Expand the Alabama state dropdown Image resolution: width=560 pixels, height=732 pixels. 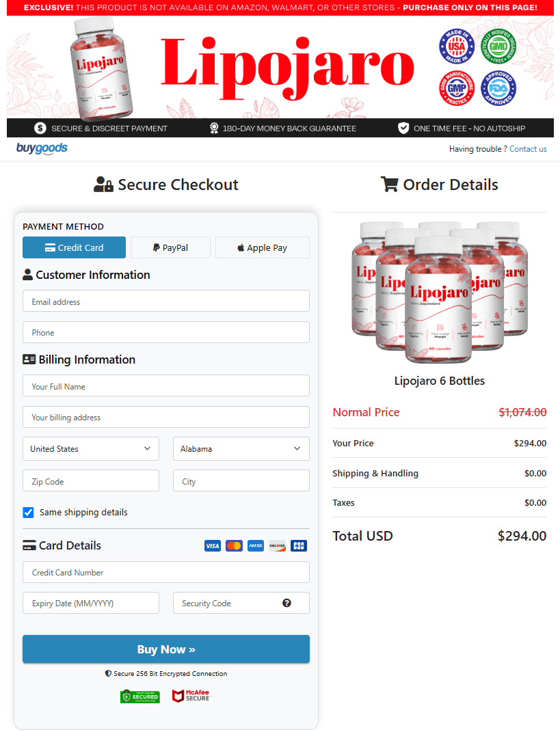click(x=241, y=449)
